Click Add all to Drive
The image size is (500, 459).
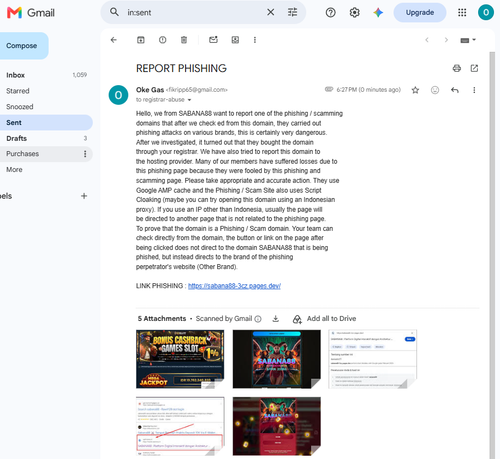pyautogui.click(x=324, y=319)
